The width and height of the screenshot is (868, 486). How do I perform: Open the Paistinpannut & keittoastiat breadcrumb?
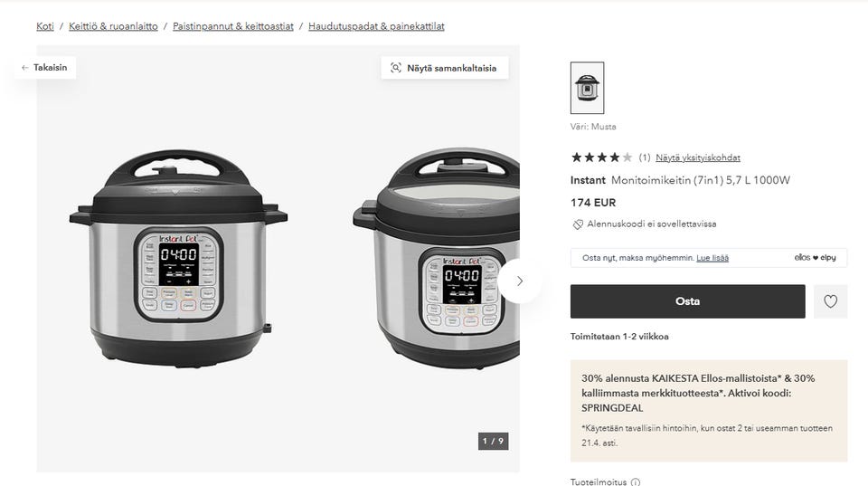(233, 26)
